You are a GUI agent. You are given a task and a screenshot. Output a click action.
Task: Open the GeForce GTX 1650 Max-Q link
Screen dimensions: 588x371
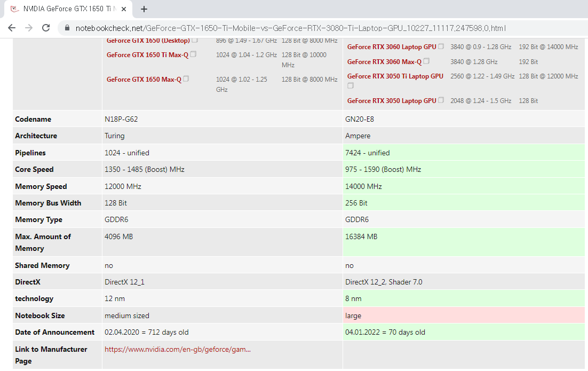(x=144, y=80)
